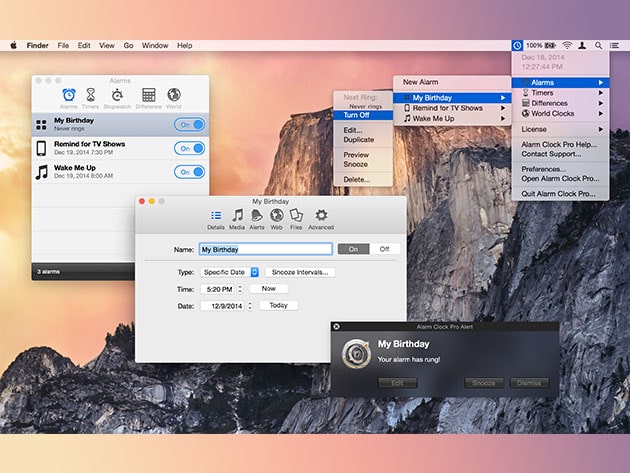This screenshot has height=473, width=630.
Task: Choose Turn Off in context menu
Action: coord(363,115)
